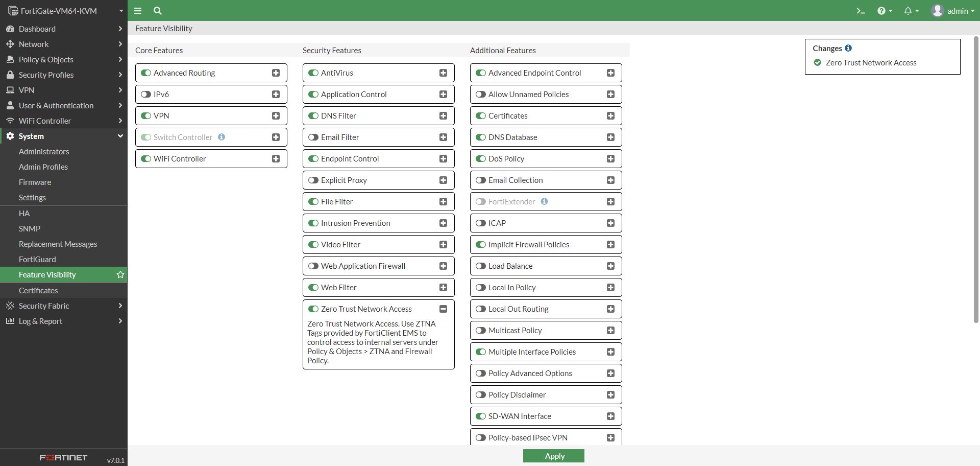This screenshot has height=466, width=980.
Task: Collapse the Zero Trust Network Access description
Action: [x=444, y=309]
